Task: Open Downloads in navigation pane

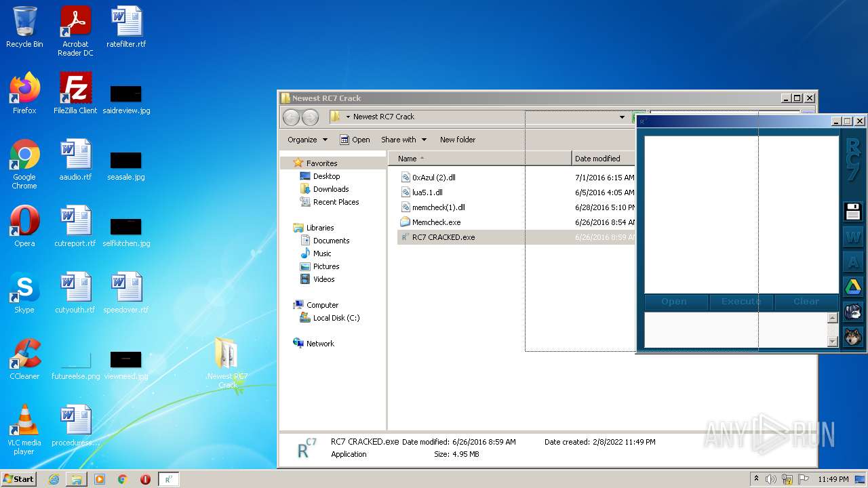Action: point(331,189)
